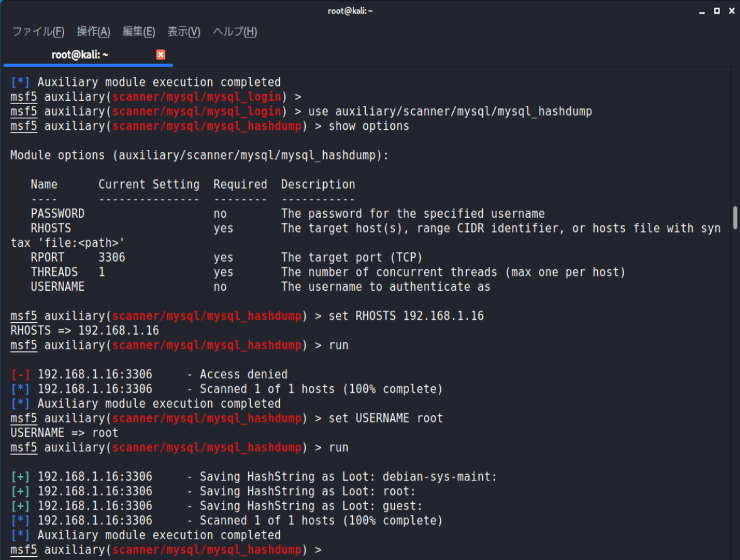This screenshot has height=560, width=740.
Task: Open the 操作(A) menu
Action: coord(94,32)
